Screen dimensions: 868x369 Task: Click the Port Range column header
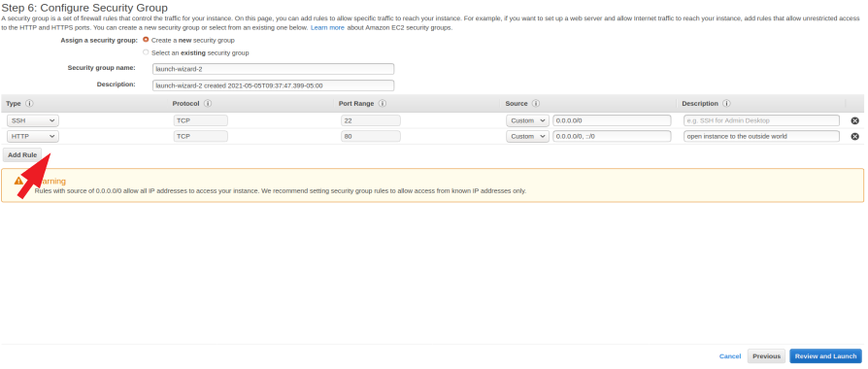(x=356, y=104)
